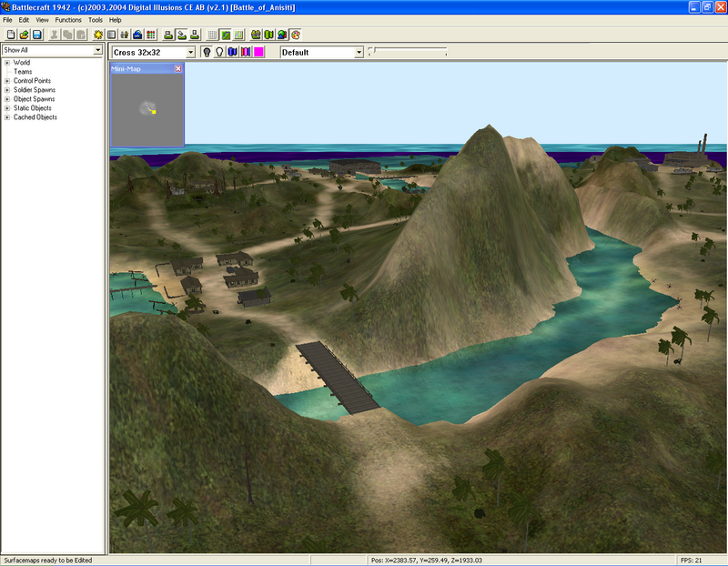Image resolution: width=728 pixels, height=566 pixels.
Task: Click the Copy toolbar icon
Action: (x=67, y=35)
